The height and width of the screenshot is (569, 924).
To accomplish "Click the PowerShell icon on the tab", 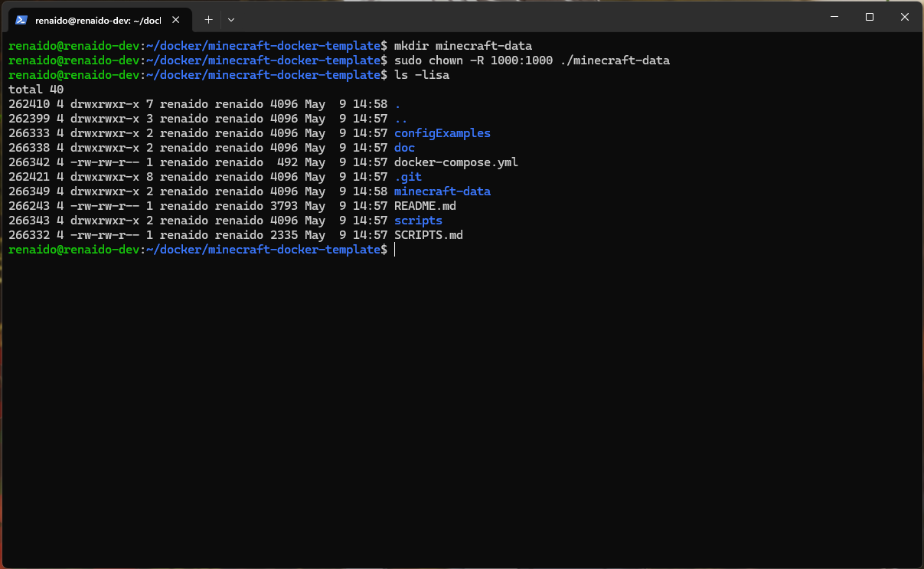I will click(x=21, y=19).
